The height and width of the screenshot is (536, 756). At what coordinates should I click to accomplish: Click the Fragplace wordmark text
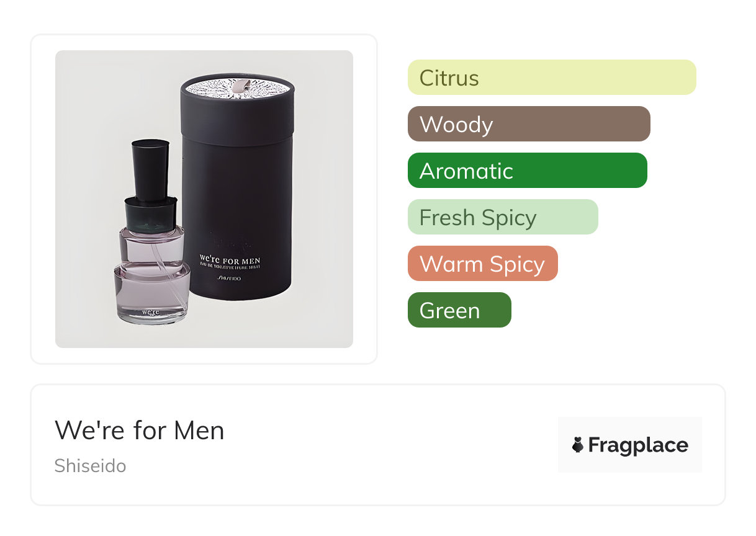(x=638, y=445)
